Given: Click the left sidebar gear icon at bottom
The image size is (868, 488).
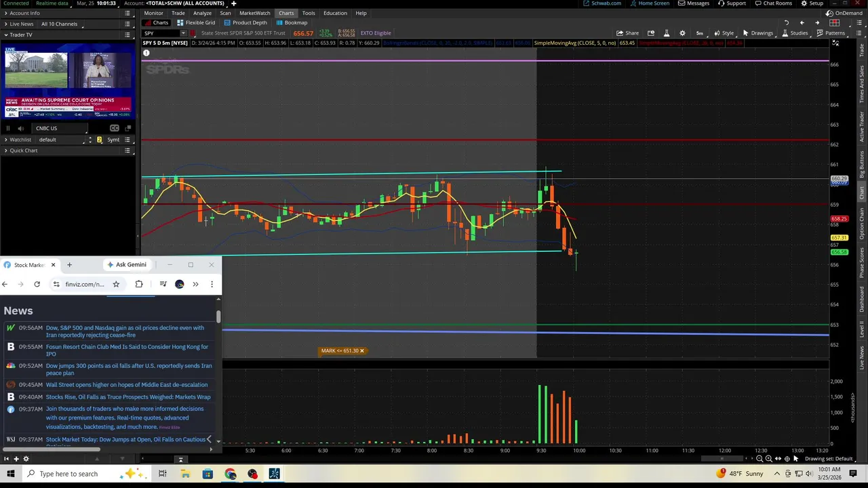Looking at the screenshot, I should (x=26, y=459).
